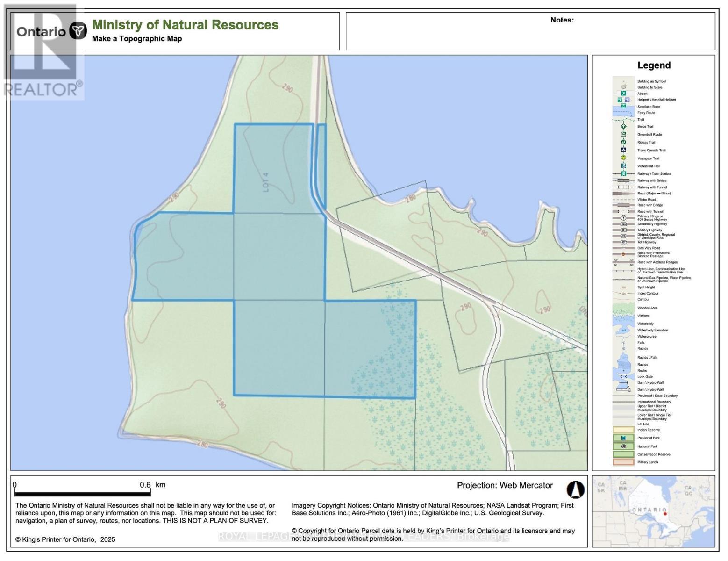
Task: Click the Seaplane Base legend icon
Action: [623, 106]
